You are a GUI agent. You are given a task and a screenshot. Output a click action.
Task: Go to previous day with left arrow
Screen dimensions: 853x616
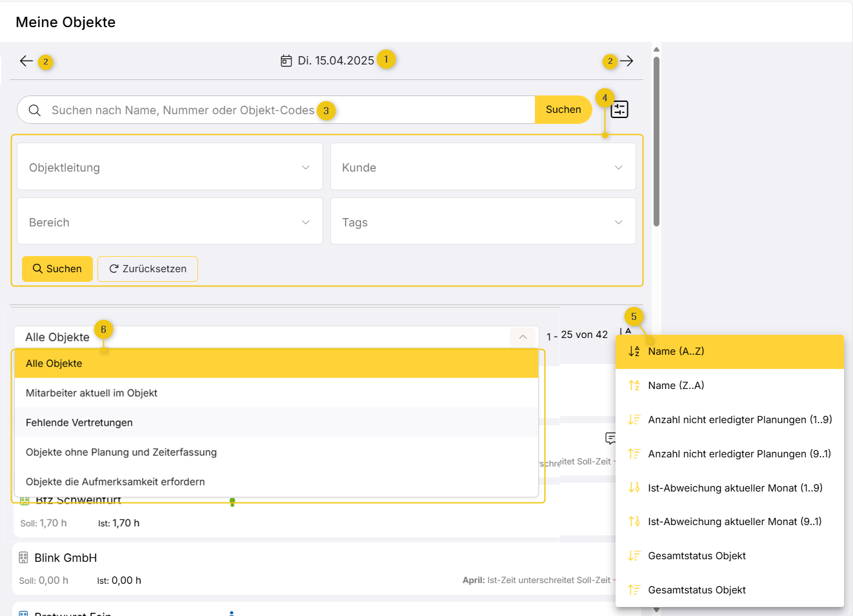coord(26,61)
